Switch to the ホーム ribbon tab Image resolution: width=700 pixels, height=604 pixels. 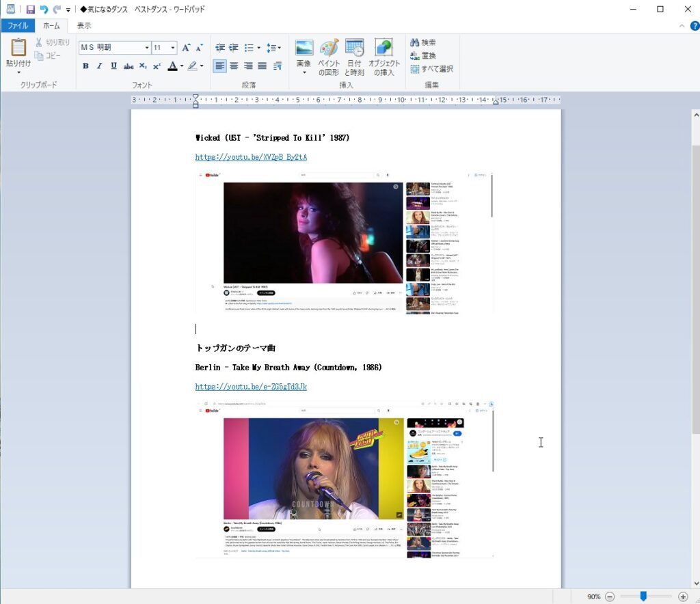[51, 25]
